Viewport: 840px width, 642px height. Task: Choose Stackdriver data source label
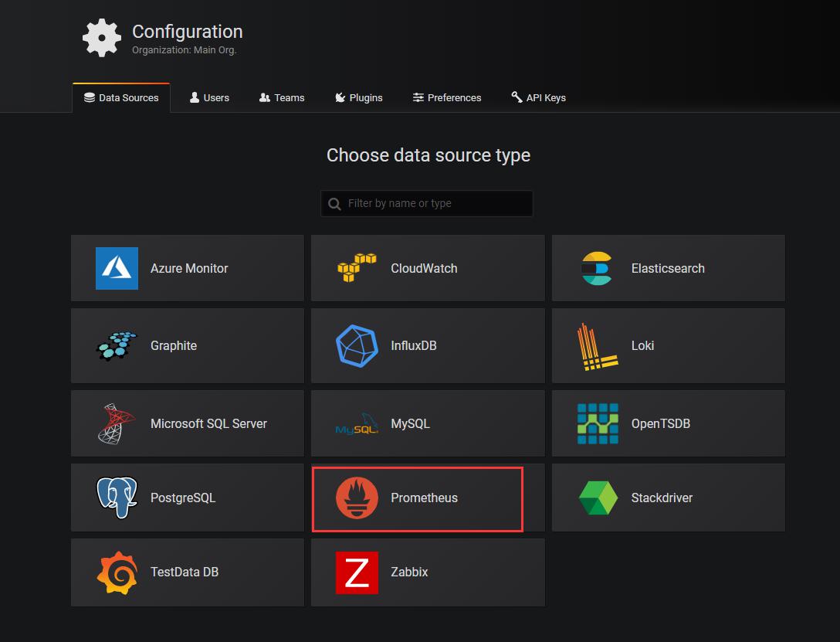coord(662,498)
